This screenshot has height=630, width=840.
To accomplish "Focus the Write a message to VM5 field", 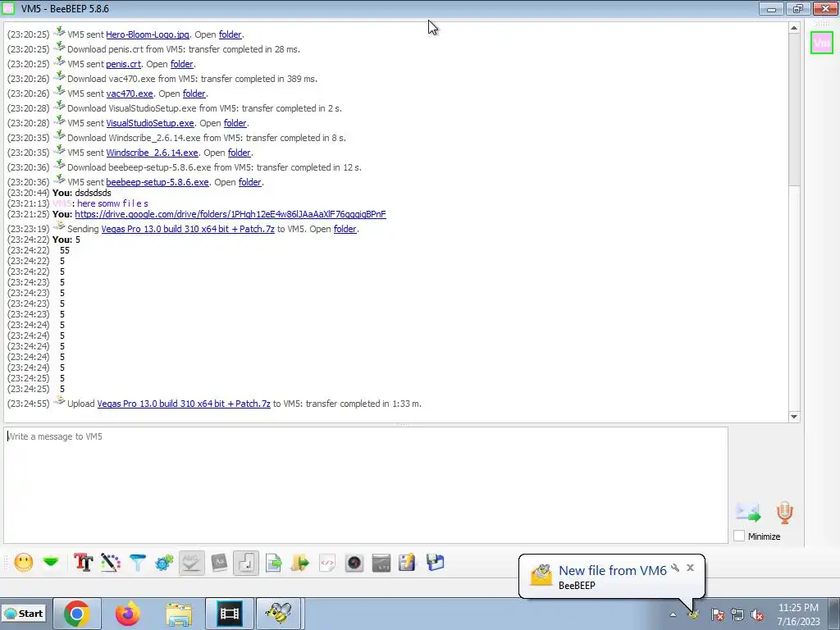I will [366, 485].
